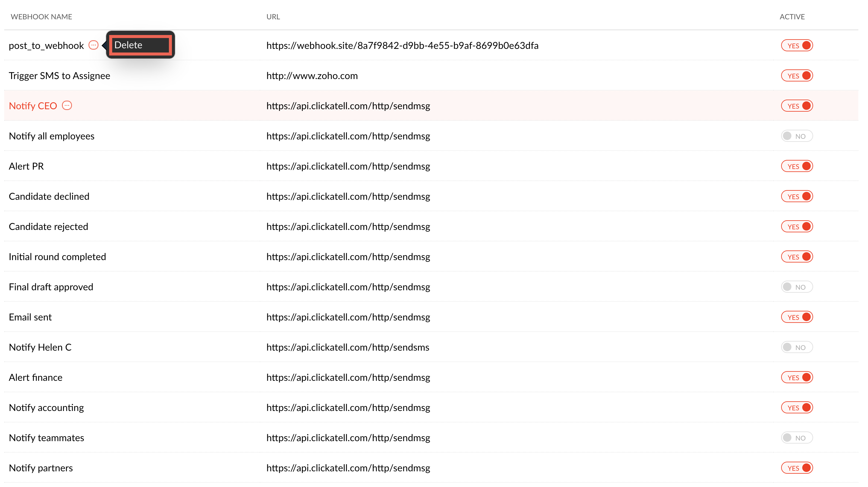Open the Notify CEO webhook name
Image resolution: width=868 pixels, height=487 pixels.
point(33,106)
